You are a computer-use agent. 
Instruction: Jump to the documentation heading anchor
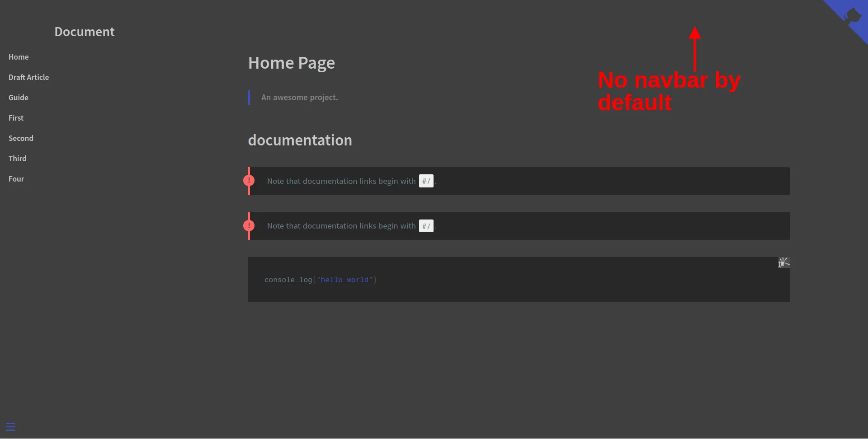pyautogui.click(x=300, y=140)
